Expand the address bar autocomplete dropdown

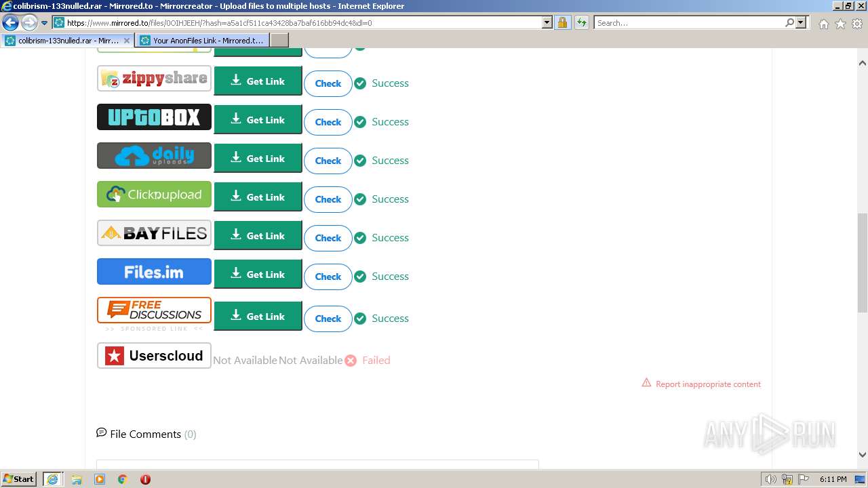coord(547,23)
